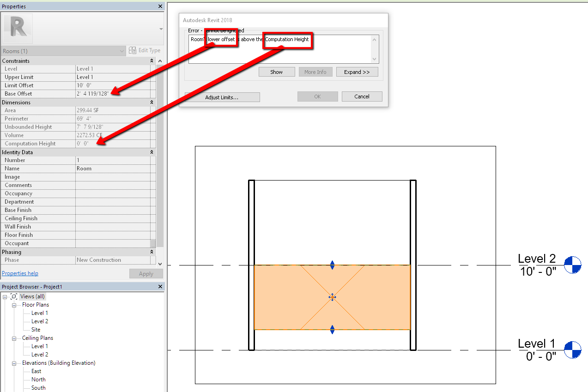Click the Revit R type preview thumbnail

18,28
